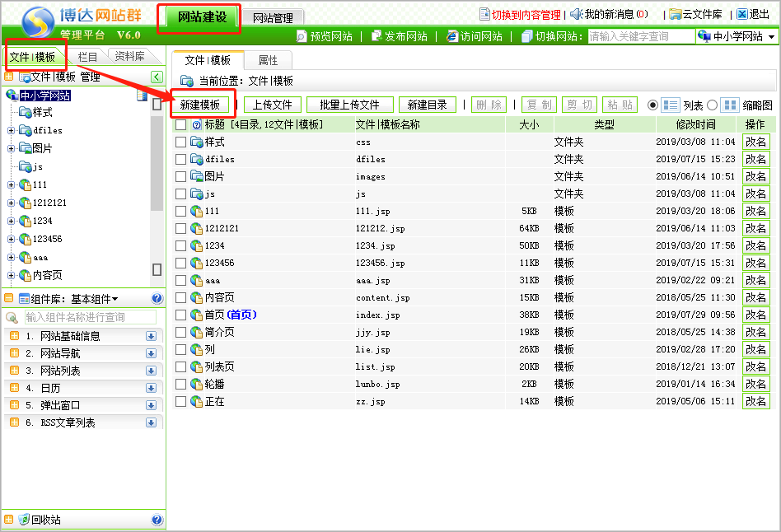Expand the dfiles tree node
781x532 pixels.
click(12, 130)
